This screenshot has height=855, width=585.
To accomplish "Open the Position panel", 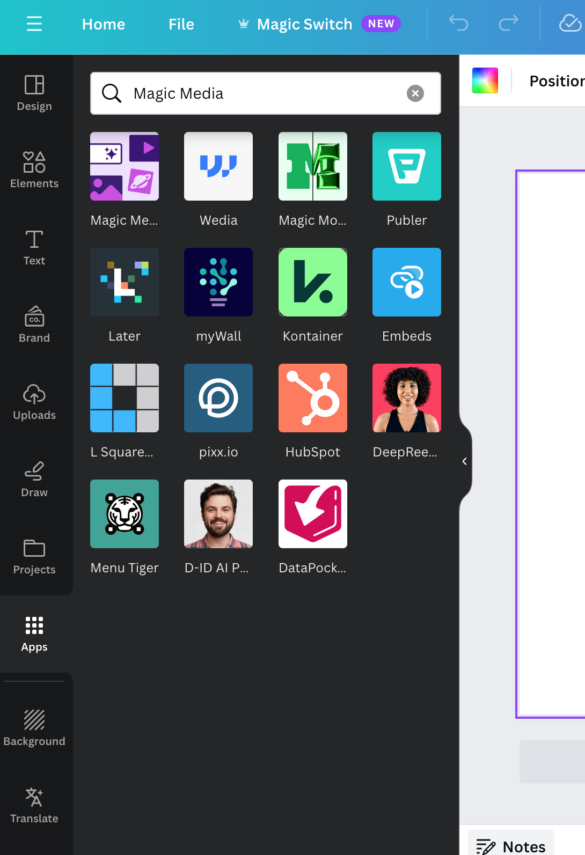I will [x=557, y=81].
